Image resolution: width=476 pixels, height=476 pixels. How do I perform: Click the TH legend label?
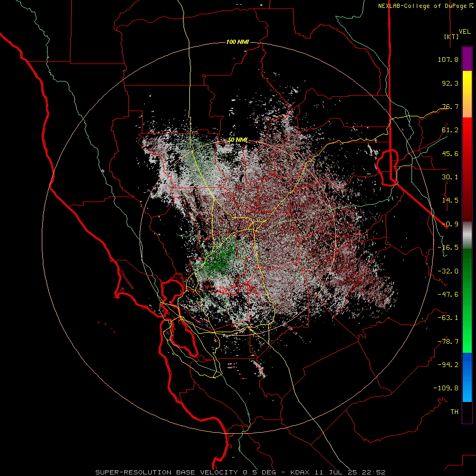[454, 411]
